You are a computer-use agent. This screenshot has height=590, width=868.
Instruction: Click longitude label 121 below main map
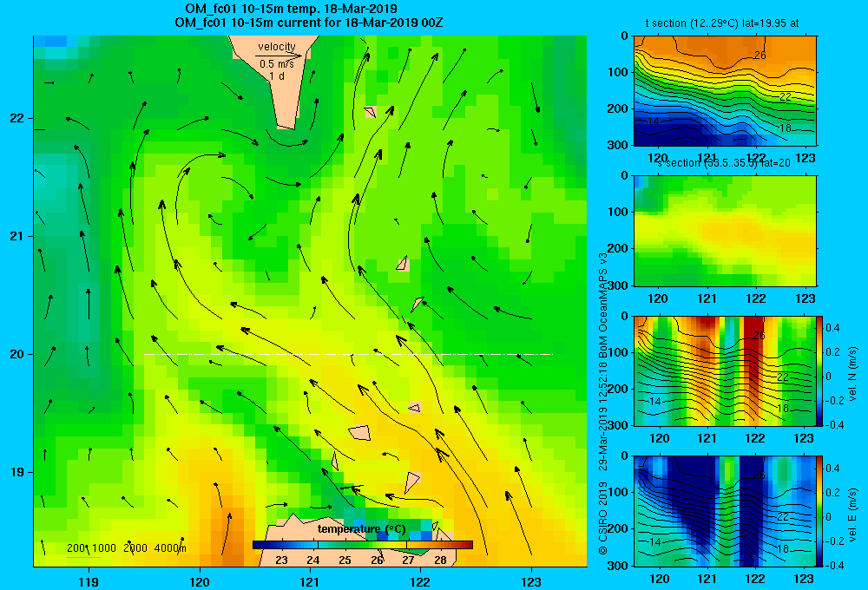(x=310, y=581)
